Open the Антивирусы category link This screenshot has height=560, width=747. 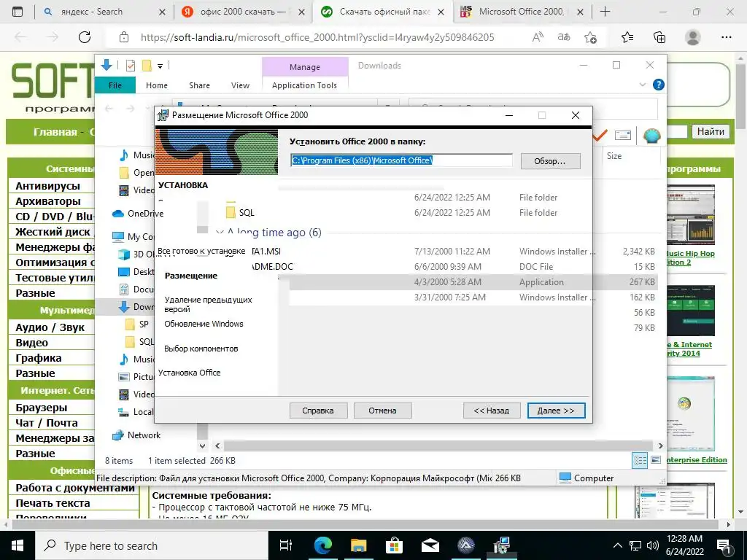(x=47, y=186)
